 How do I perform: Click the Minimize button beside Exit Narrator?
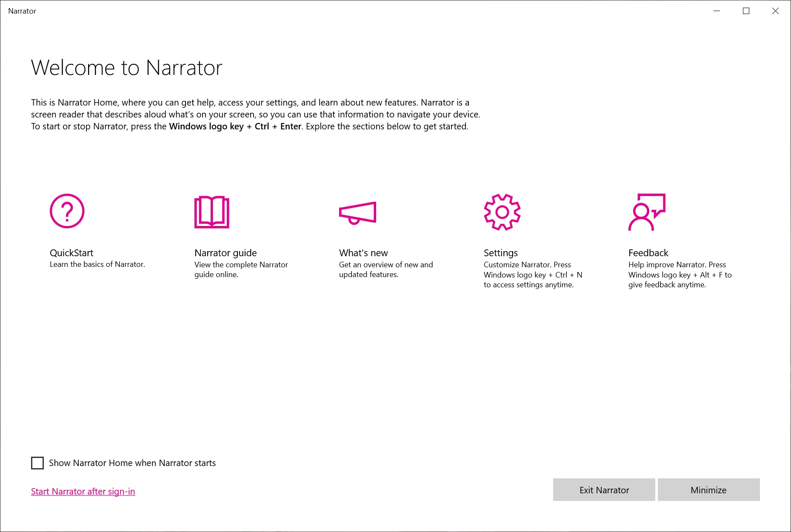[709, 490]
